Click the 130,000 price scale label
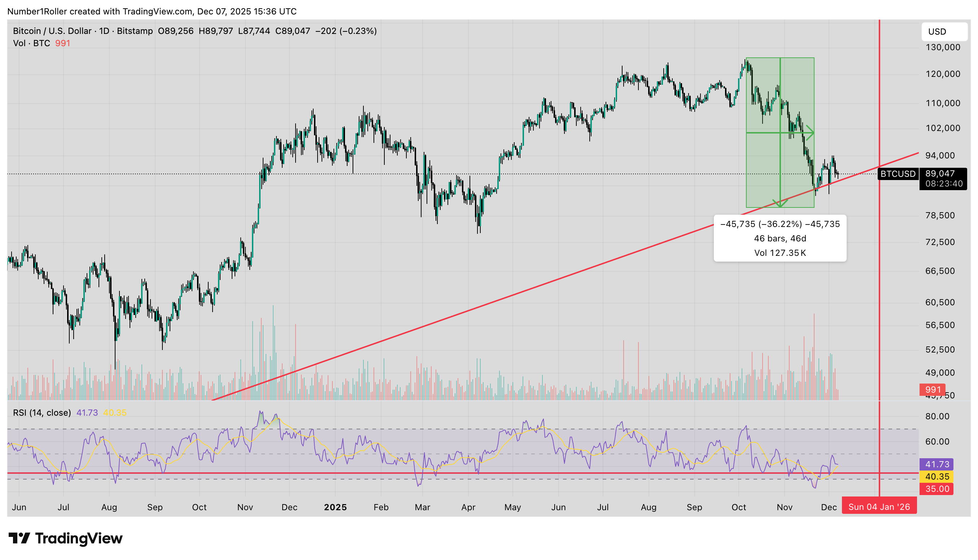The width and height of the screenshot is (978, 560). tap(943, 47)
